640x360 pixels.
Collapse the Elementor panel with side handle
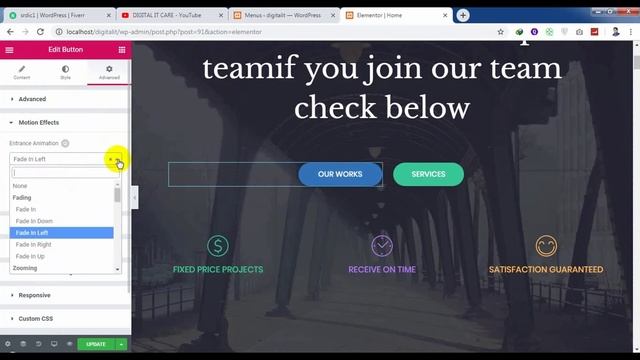135,198
